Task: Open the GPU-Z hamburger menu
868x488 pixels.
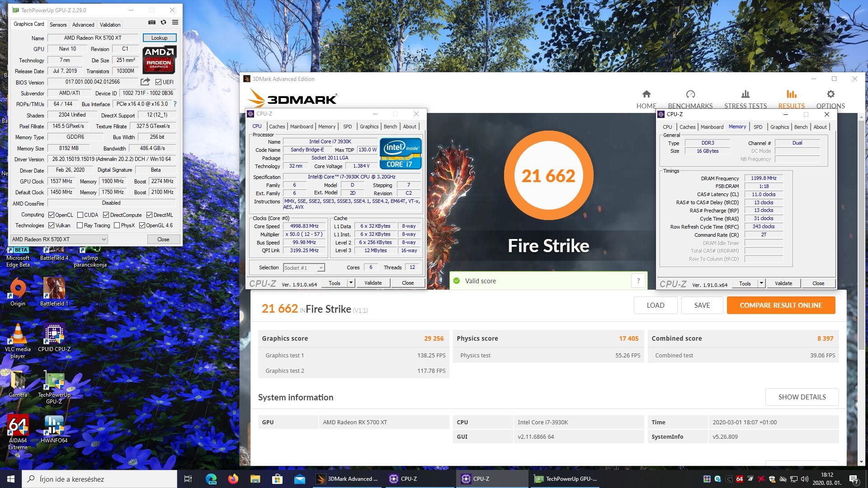Action: tap(175, 23)
